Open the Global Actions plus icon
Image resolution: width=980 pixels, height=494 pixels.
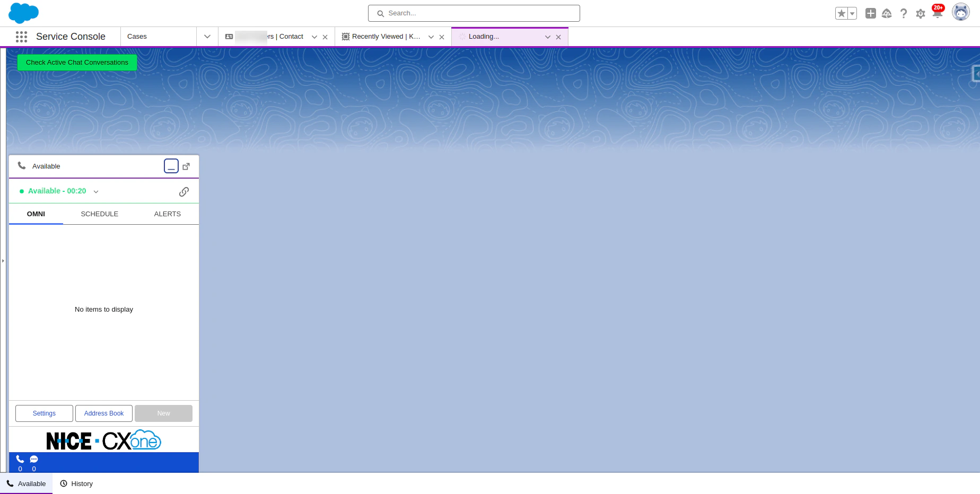click(870, 13)
